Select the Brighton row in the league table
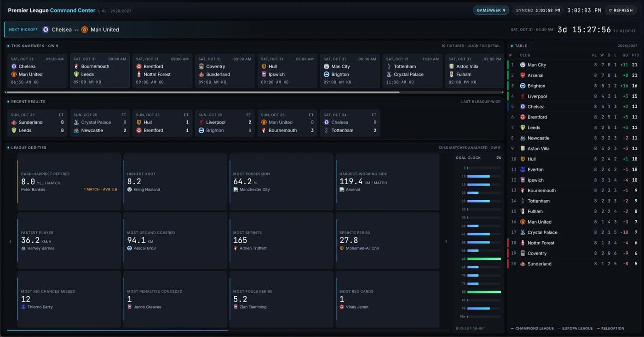This screenshot has height=337, width=644. click(574, 86)
